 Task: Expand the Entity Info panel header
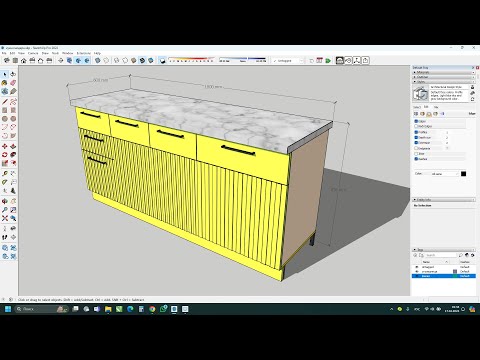pos(444,200)
